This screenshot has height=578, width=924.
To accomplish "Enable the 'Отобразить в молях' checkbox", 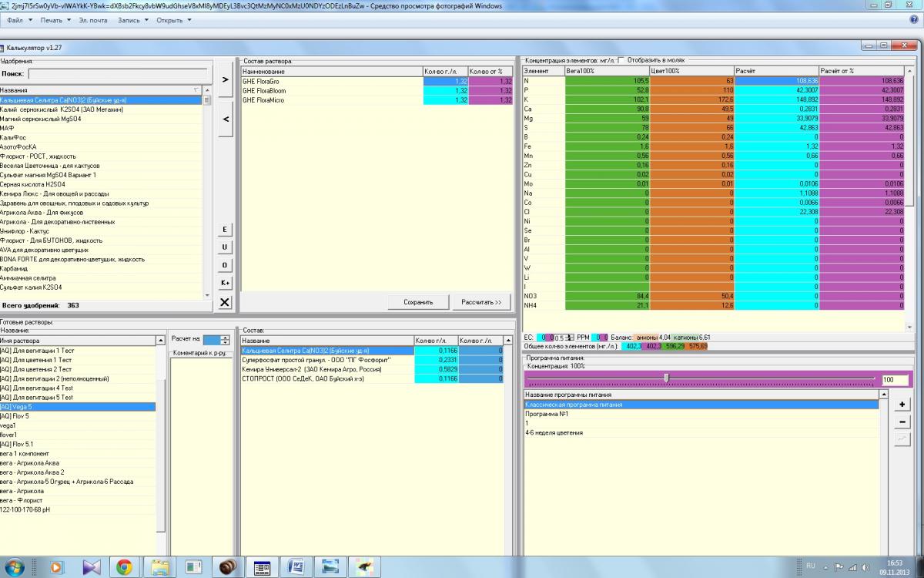I will (621, 60).
